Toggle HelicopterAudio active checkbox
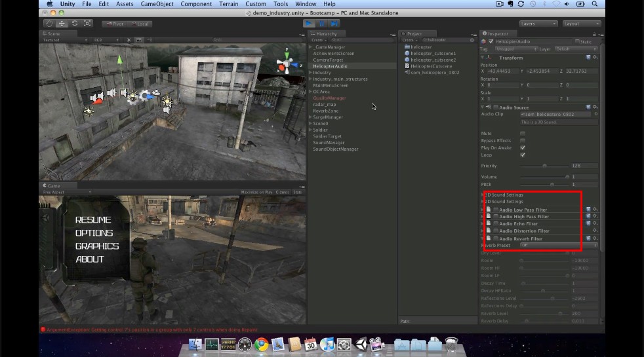The width and height of the screenshot is (644, 357). (491, 41)
